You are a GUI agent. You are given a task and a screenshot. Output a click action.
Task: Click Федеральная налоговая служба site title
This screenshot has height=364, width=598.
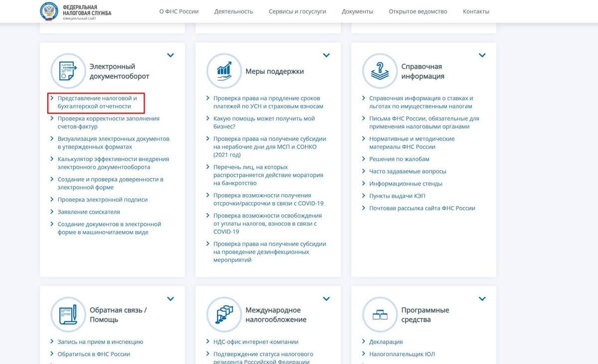pos(87,10)
